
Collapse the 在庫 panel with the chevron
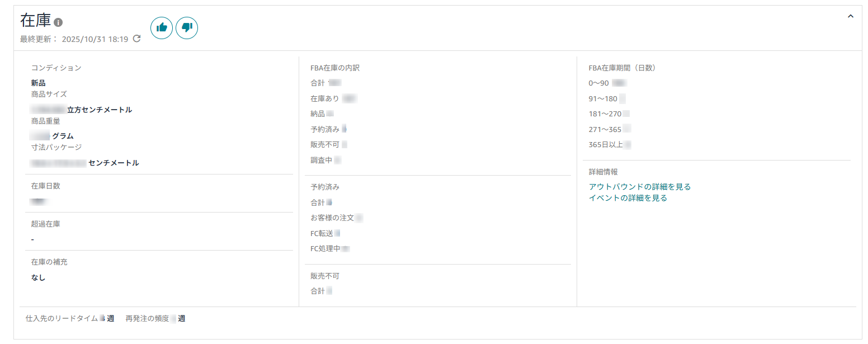(851, 16)
